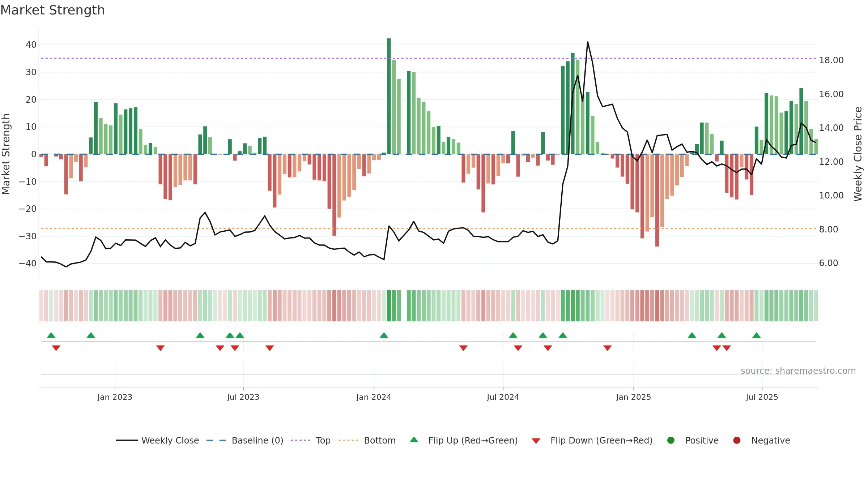Click the 18.00 price axis value

(831, 60)
